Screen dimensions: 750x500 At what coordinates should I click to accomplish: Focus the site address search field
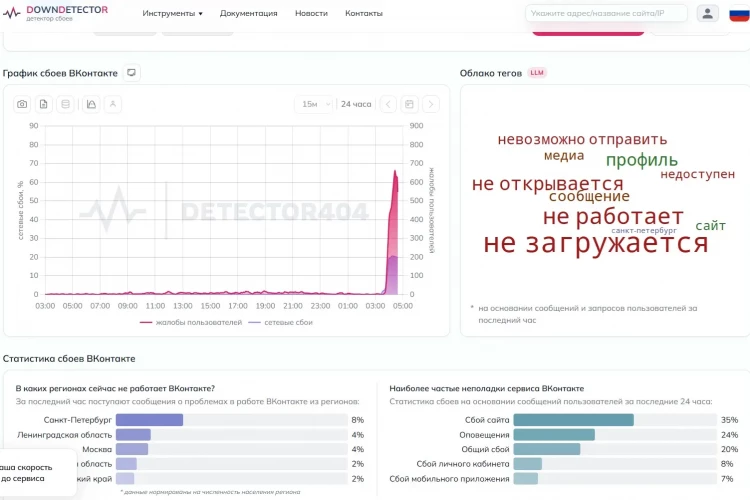coord(606,13)
